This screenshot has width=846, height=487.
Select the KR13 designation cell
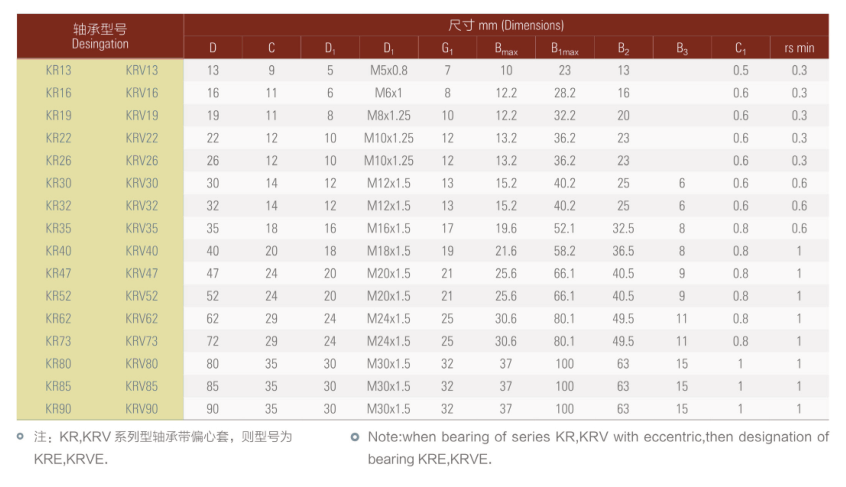59,70
